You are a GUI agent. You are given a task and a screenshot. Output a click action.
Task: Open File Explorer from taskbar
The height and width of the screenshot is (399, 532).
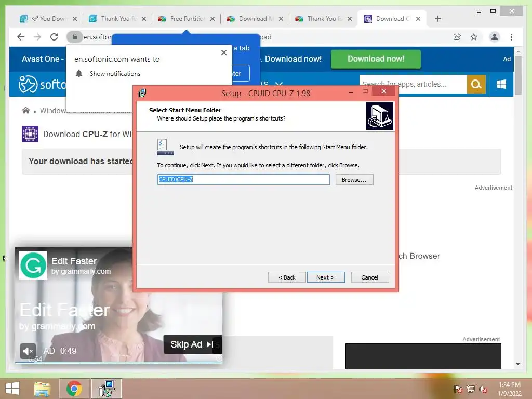[42, 389]
